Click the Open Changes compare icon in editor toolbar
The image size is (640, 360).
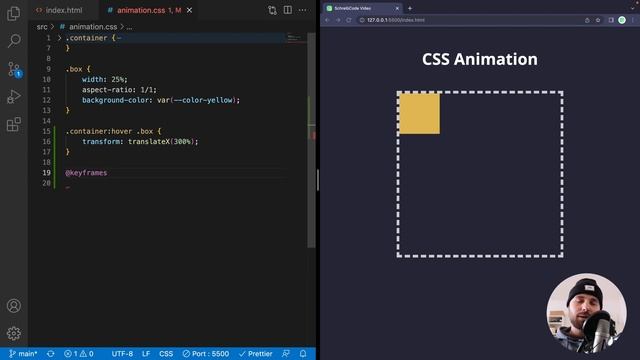(x=272, y=10)
